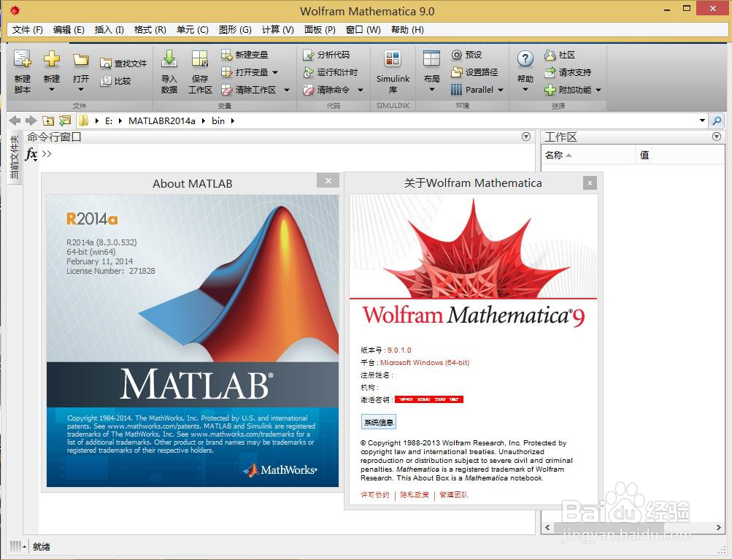Image resolution: width=732 pixels, height=560 pixels.
Task: Expand the 打开 dropdown arrow
Action: point(81,89)
